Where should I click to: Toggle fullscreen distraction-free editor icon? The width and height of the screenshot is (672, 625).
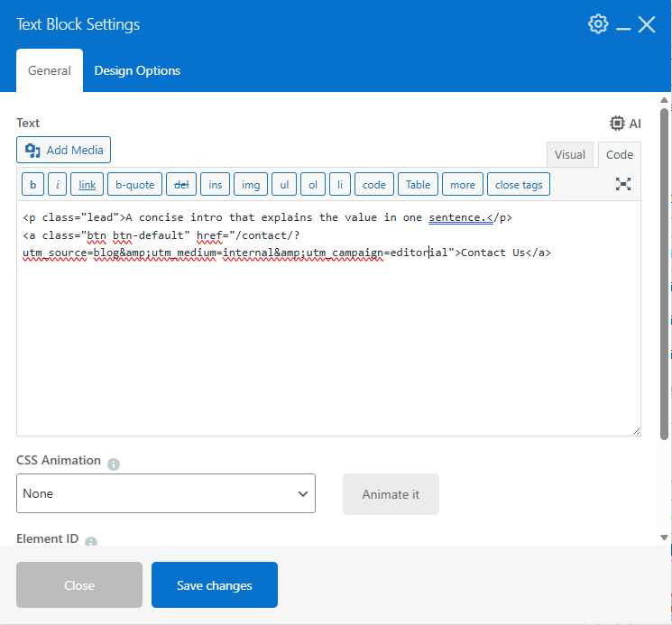(x=623, y=184)
